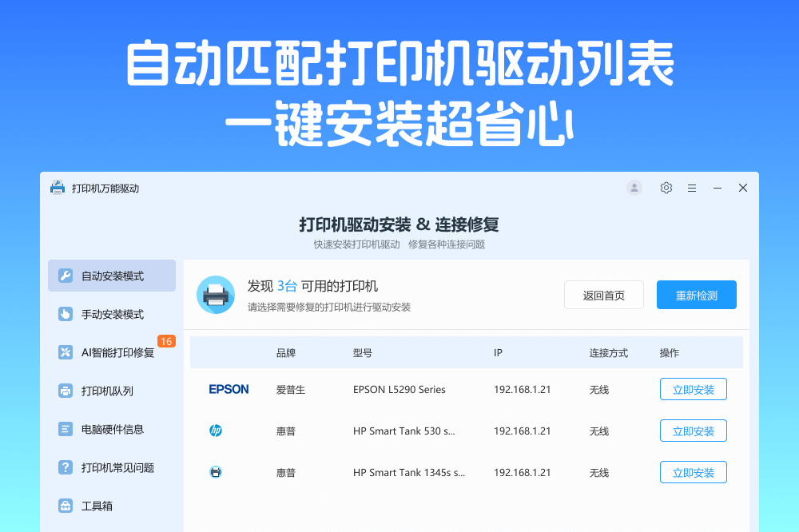Viewport: 799px width, 532px height.
Task: Install driver for EPSON L5290 Series
Action: (x=693, y=389)
